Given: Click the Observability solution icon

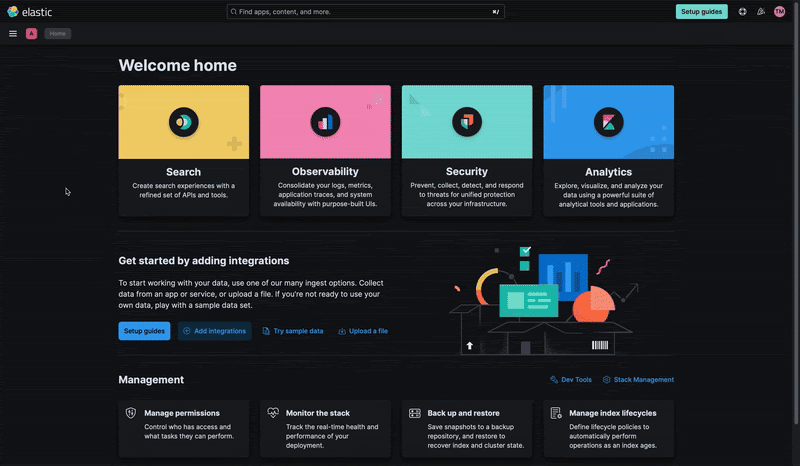Looking at the screenshot, I should coord(325,122).
